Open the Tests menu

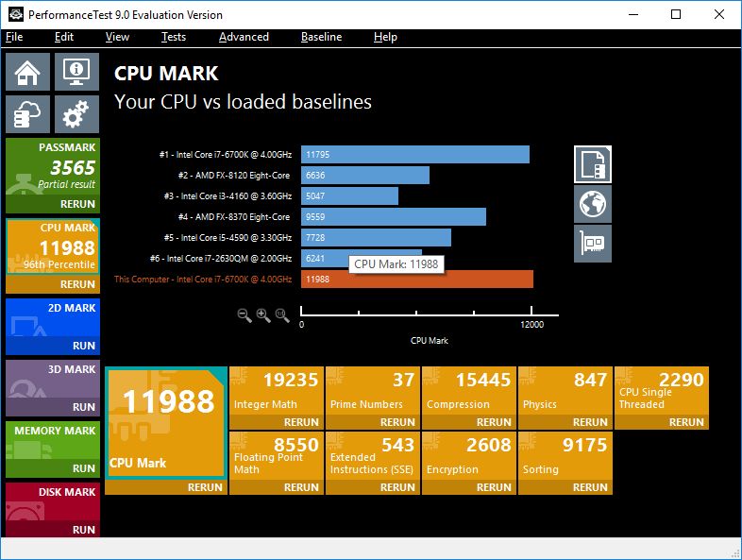(x=173, y=37)
